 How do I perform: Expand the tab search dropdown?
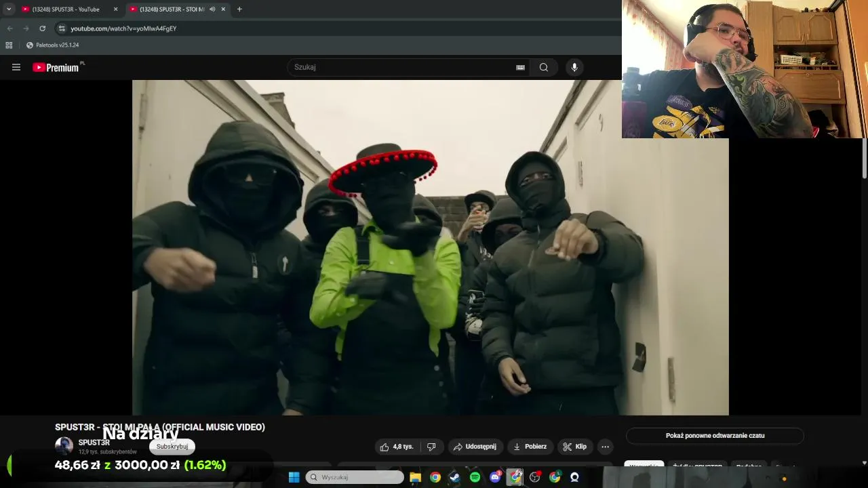click(9, 9)
